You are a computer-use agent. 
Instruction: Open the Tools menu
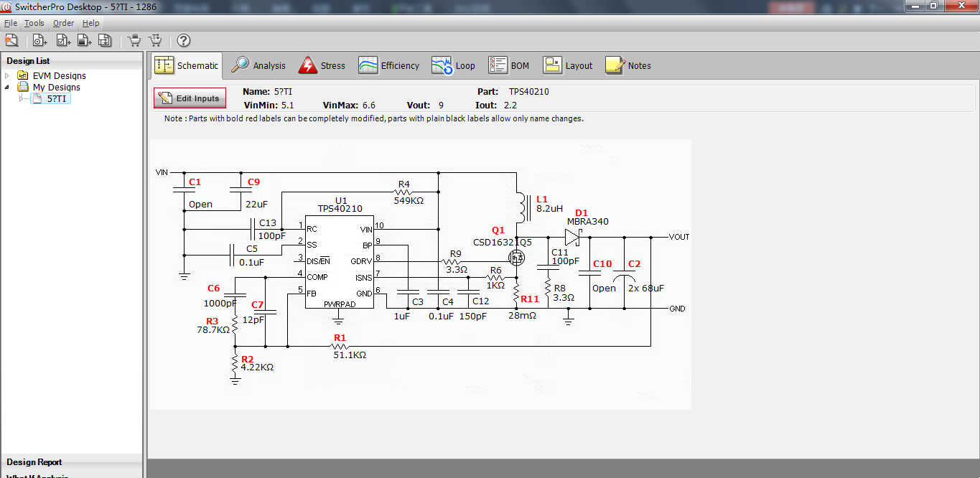point(34,23)
